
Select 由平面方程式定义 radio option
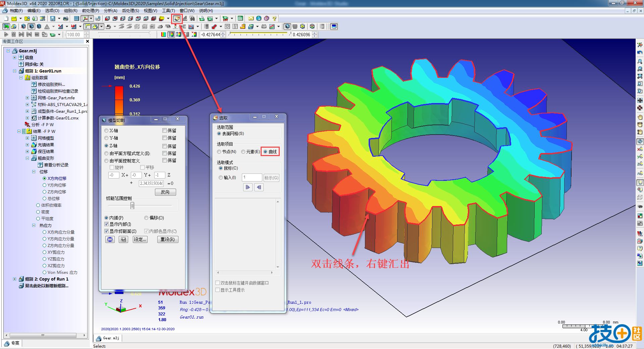[106, 153]
